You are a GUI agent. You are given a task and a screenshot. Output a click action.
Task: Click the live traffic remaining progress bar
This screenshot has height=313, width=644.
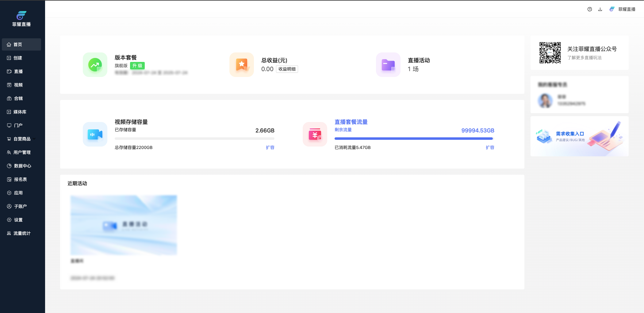pos(414,139)
